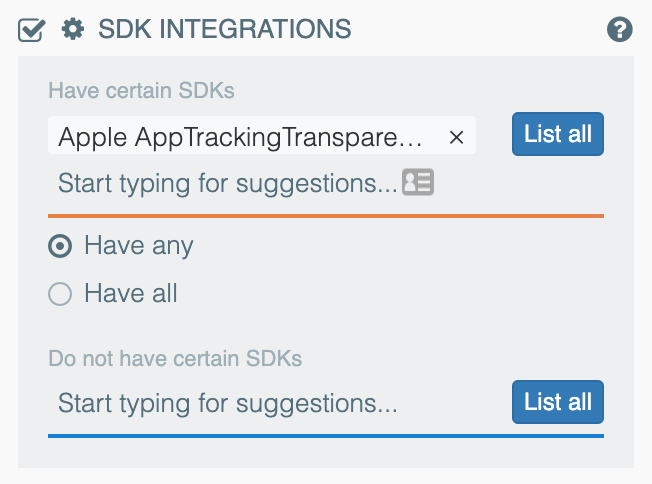The image size is (652, 484).
Task: Click the Have any label text
Action: click(x=139, y=246)
